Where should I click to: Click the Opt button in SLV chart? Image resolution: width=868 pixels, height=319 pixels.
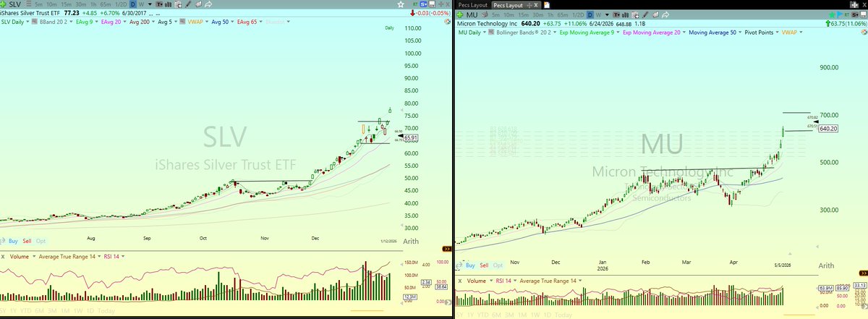pos(41,241)
